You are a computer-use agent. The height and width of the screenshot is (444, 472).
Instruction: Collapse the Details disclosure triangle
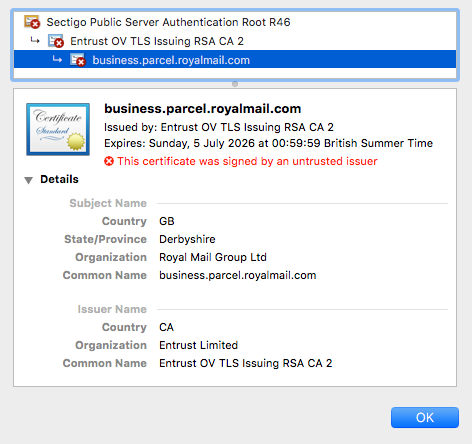29,180
